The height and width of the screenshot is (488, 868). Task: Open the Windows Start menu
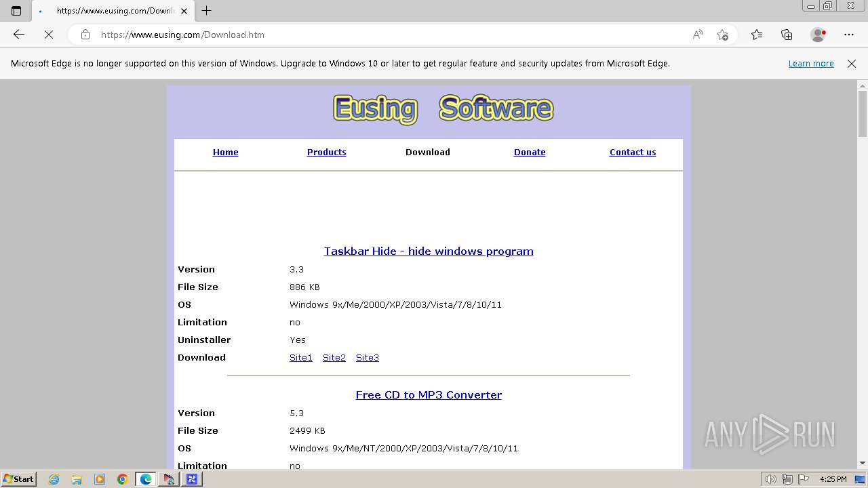coord(19,479)
